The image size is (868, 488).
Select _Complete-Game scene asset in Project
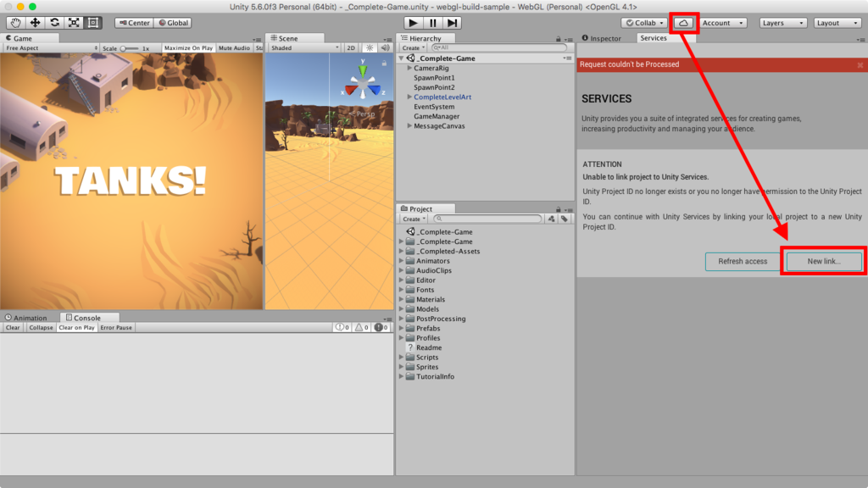[440, 232]
